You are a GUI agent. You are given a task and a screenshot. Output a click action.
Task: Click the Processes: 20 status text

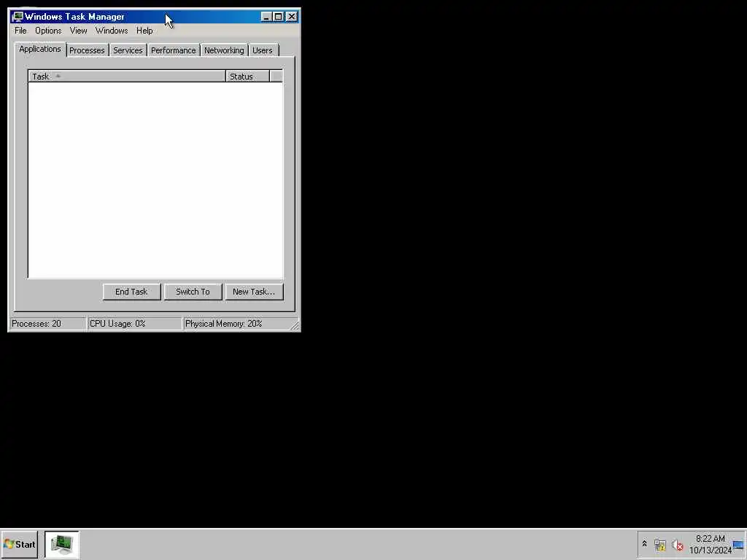pyautogui.click(x=36, y=324)
